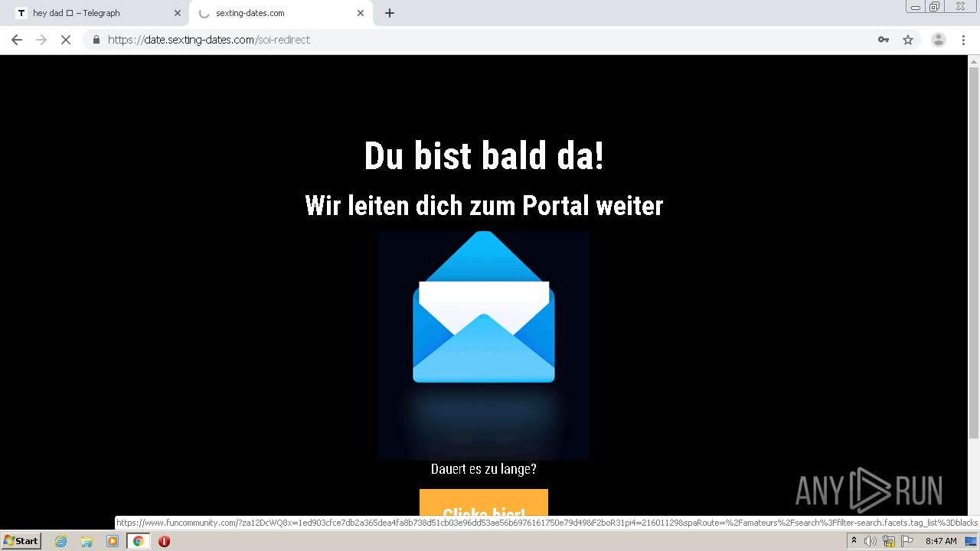Click the 'Du bist bald da!' heading
The image size is (980, 551).
click(484, 155)
